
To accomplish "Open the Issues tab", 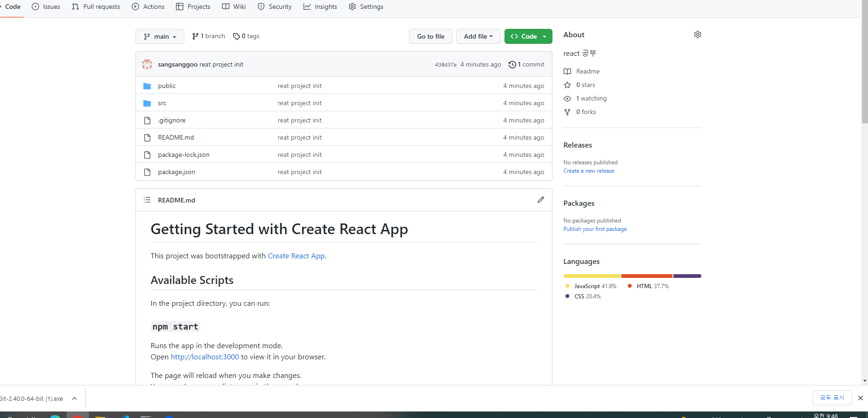I will pos(46,7).
